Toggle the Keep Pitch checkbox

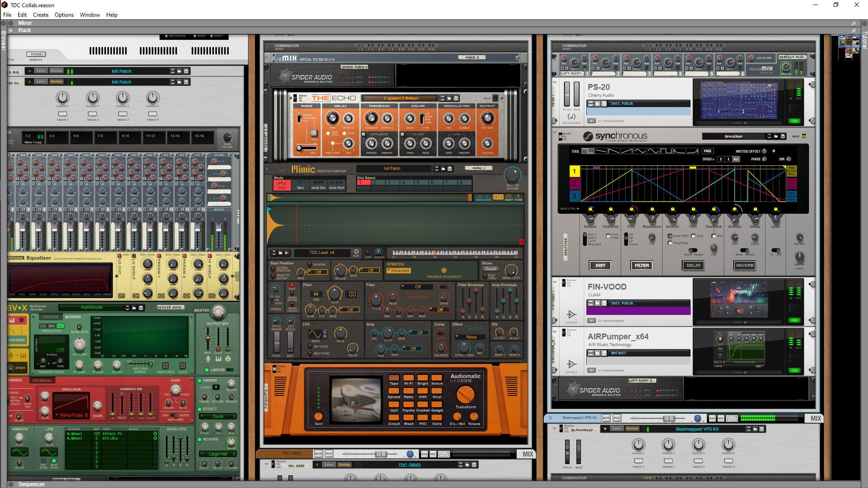pyautogui.click(x=670, y=236)
